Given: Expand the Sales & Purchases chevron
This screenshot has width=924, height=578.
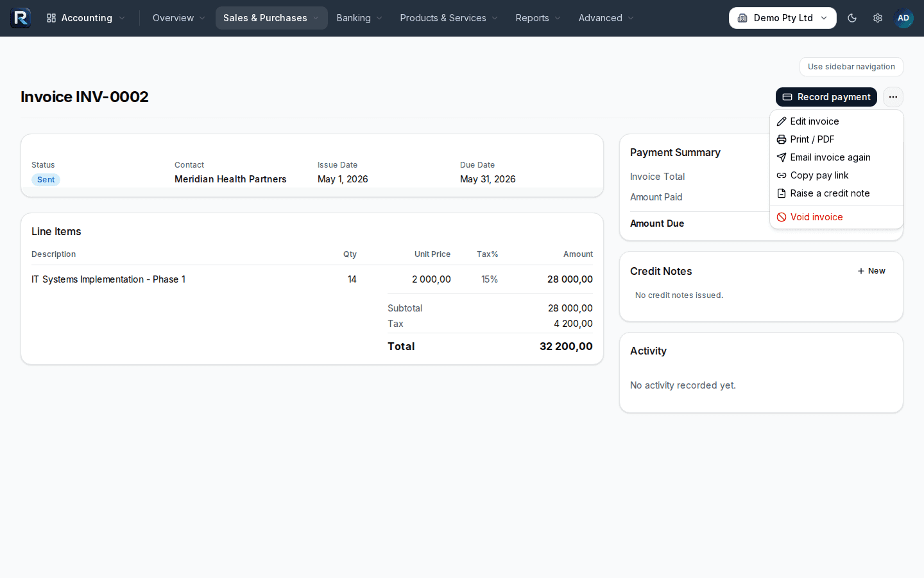Looking at the screenshot, I should [x=316, y=18].
